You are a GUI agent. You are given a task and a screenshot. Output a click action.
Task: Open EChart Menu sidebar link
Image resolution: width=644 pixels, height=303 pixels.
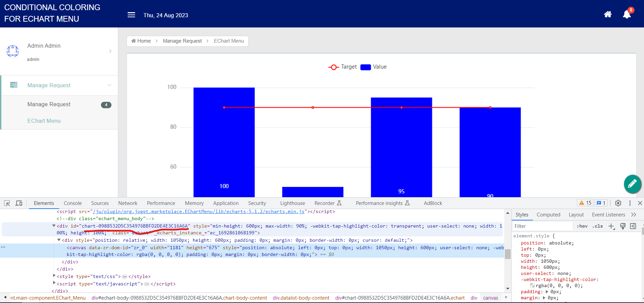[x=44, y=121]
